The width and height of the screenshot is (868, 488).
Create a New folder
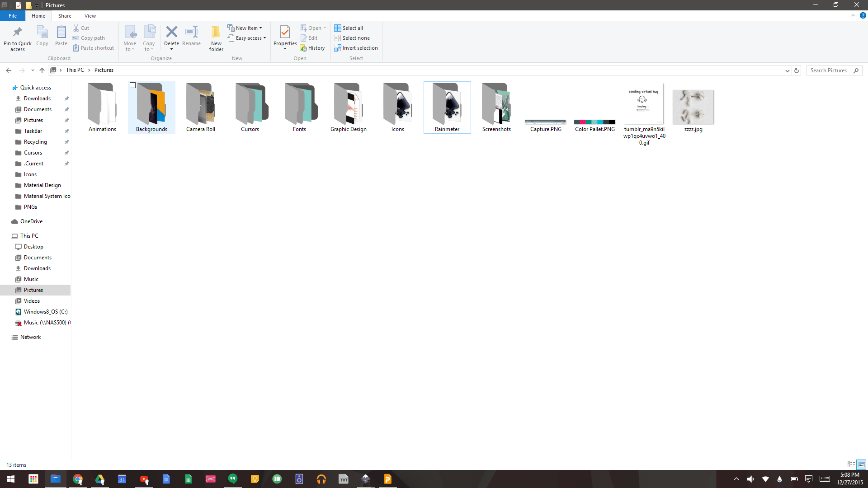point(216,38)
